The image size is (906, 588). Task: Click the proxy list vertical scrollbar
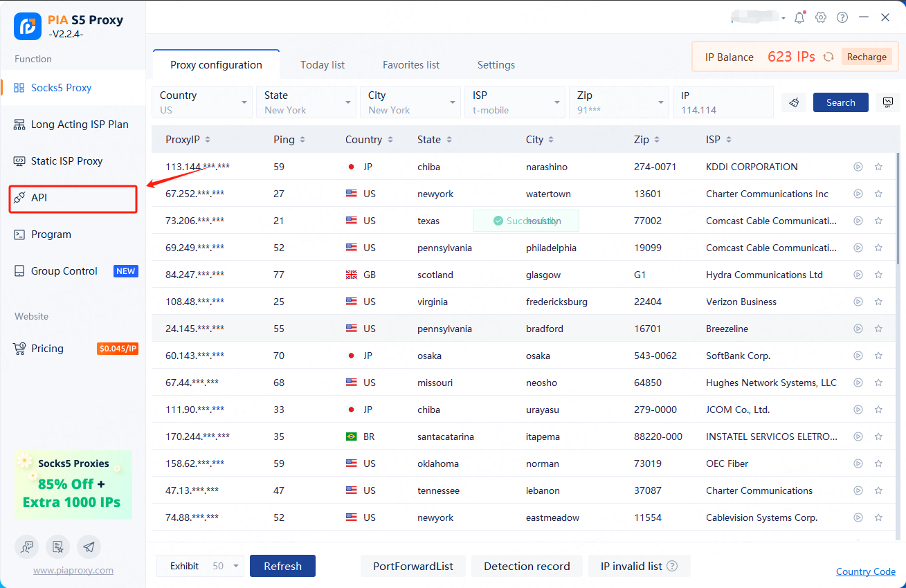tap(898, 208)
